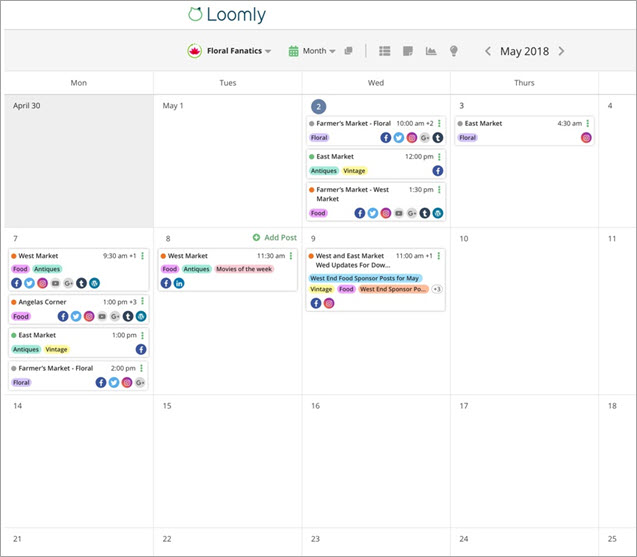Click the Loomly logo
The height and width of the screenshot is (557, 637).
[x=226, y=16]
